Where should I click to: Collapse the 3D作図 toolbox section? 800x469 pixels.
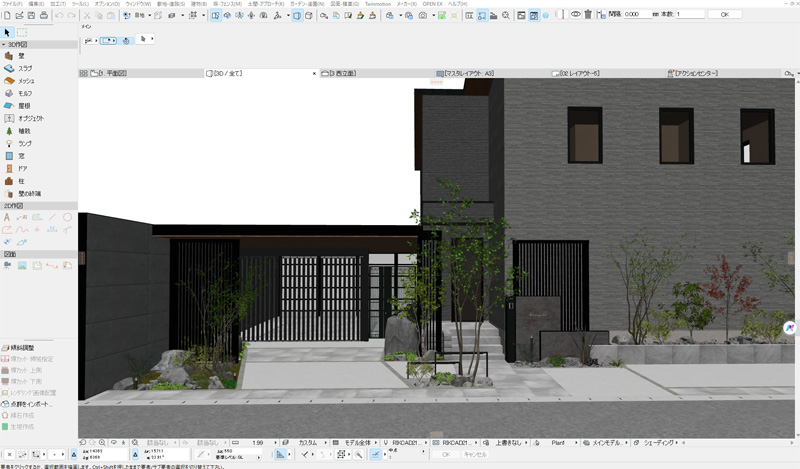[x=4, y=45]
